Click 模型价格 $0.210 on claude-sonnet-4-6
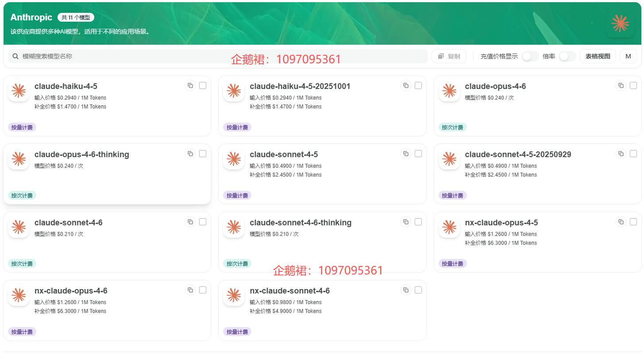Screen dimensions: 644x359 pyautogui.click(x=59, y=234)
